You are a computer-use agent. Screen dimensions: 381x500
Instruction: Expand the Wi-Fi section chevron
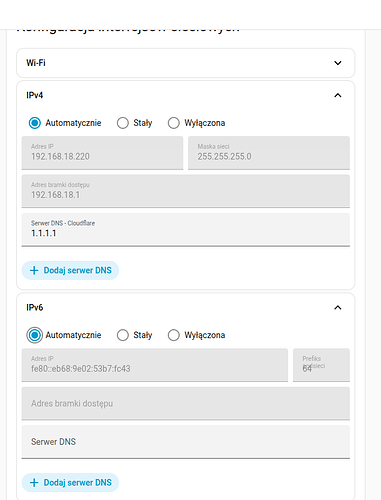338,63
